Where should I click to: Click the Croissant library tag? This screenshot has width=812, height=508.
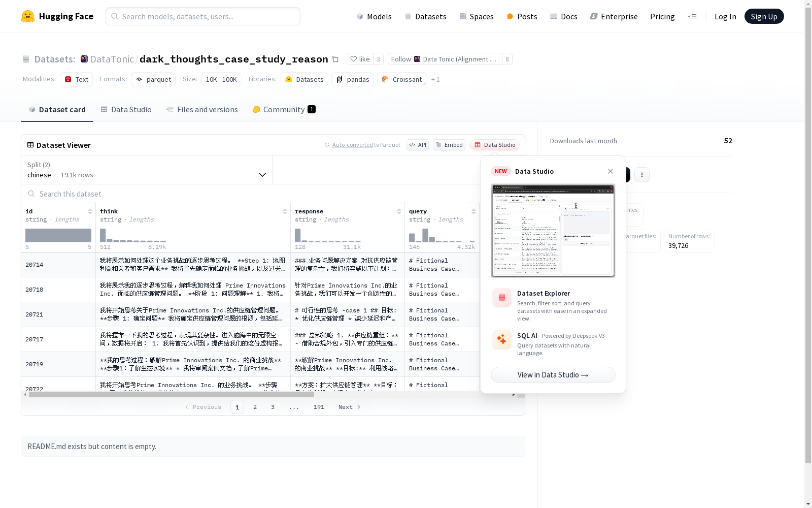tap(402, 79)
